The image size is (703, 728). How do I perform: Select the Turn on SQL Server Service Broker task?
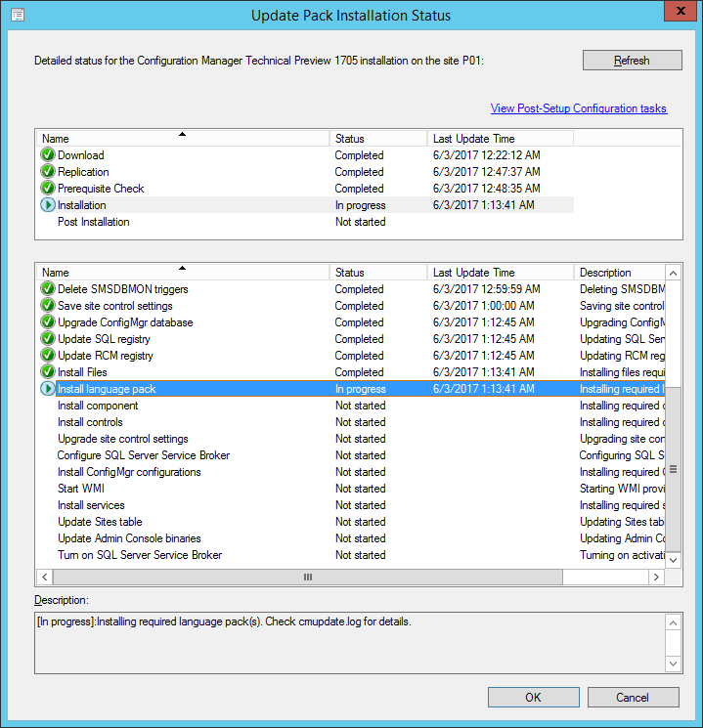tap(351, 555)
